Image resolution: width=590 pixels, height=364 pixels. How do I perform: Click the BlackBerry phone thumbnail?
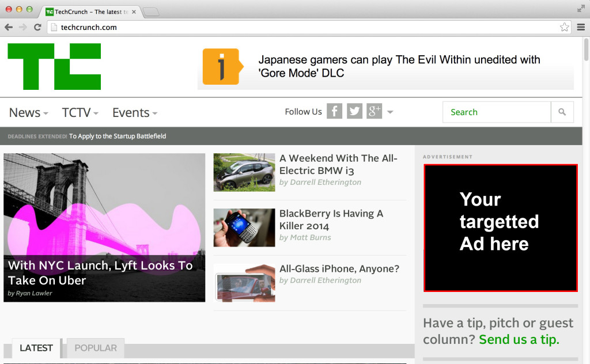(x=244, y=227)
